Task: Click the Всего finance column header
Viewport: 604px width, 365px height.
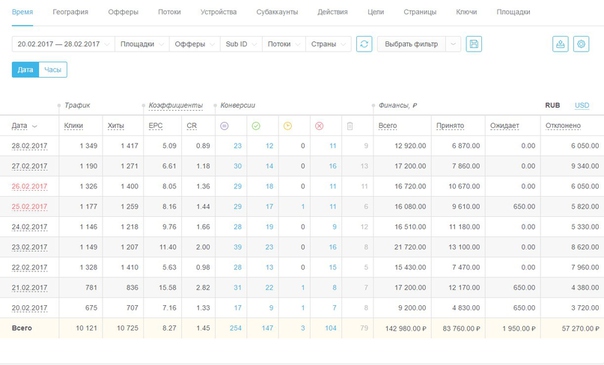Action: click(388, 126)
